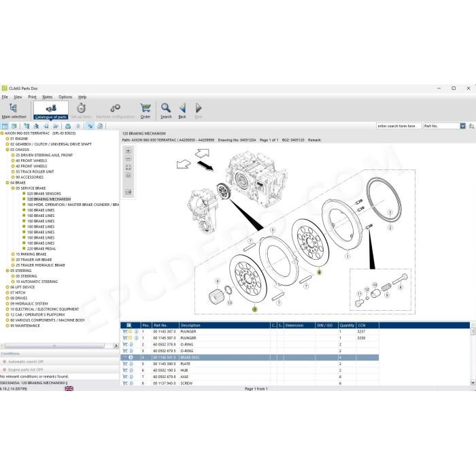Collapse the AXION 960-930 TERRATRAC root node

click(2, 133)
